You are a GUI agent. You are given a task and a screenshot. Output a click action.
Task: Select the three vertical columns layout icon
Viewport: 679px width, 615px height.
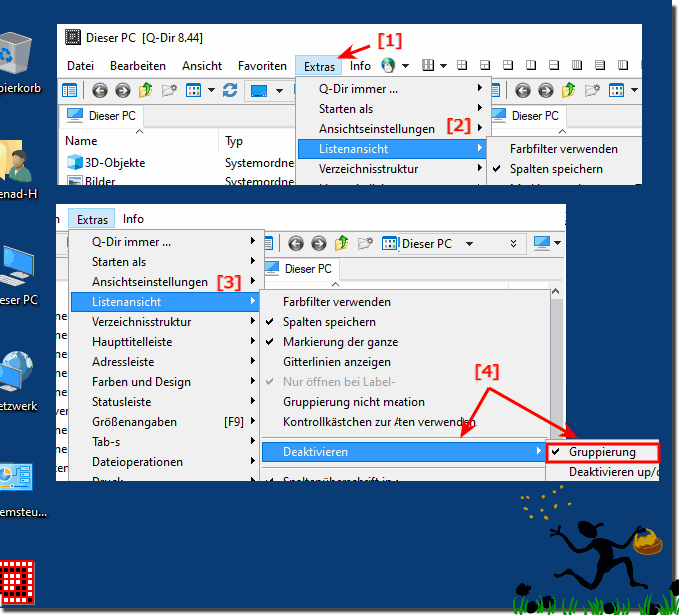(x=623, y=65)
